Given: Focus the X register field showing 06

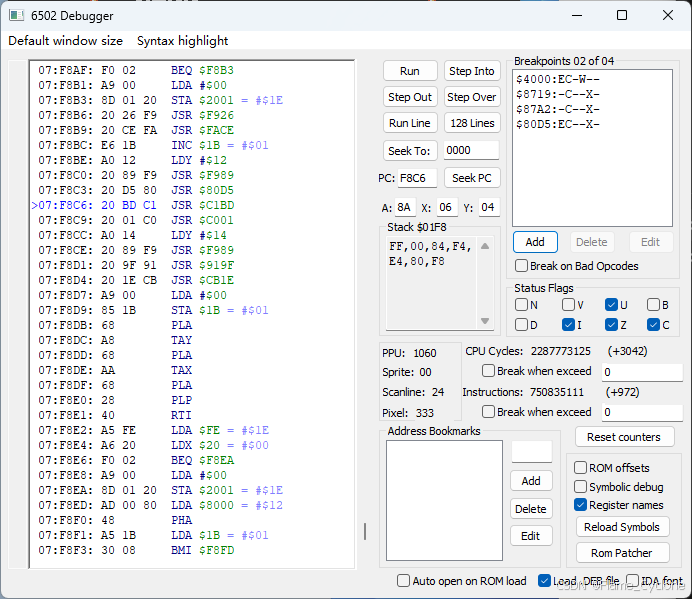Looking at the screenshot, I should pyautogui.click(x=447, y=207).
